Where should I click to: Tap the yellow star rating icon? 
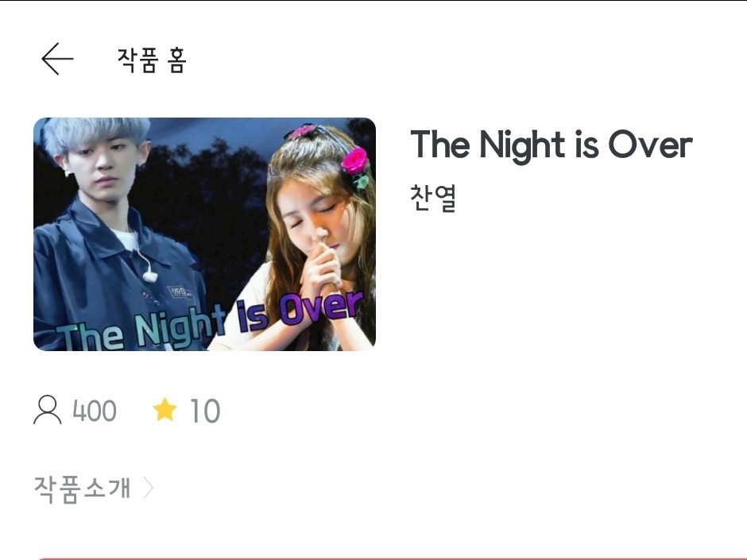164,410
